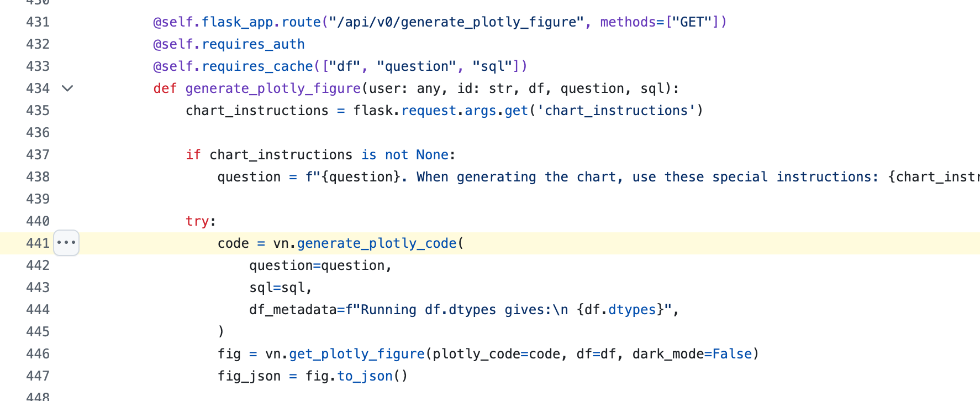Click line number 446 in the gutter
The image size is (980, 401).
coord(38,354)
